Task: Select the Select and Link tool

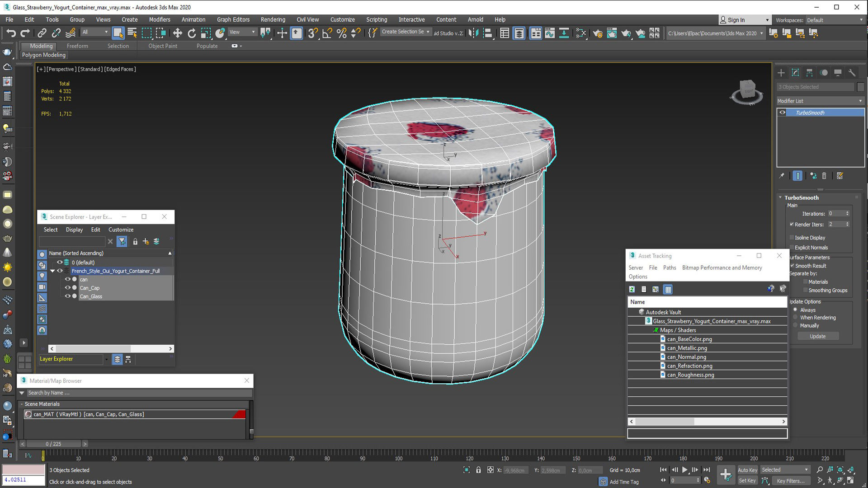Action: tap(42, 33)
